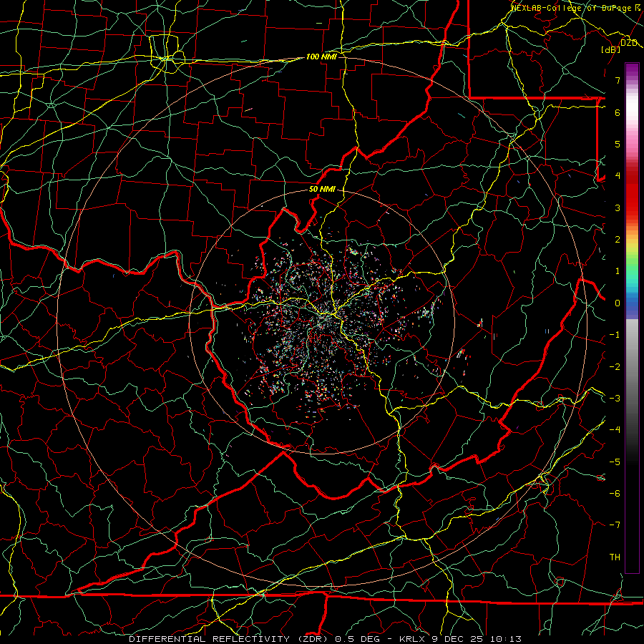Viewport: 644px width, 644px height.
Task: Click the "DIFFERENTIAL REFLECTIVITY (ZDR) 0.5 DEG" caption
Action: pos(254,639)
